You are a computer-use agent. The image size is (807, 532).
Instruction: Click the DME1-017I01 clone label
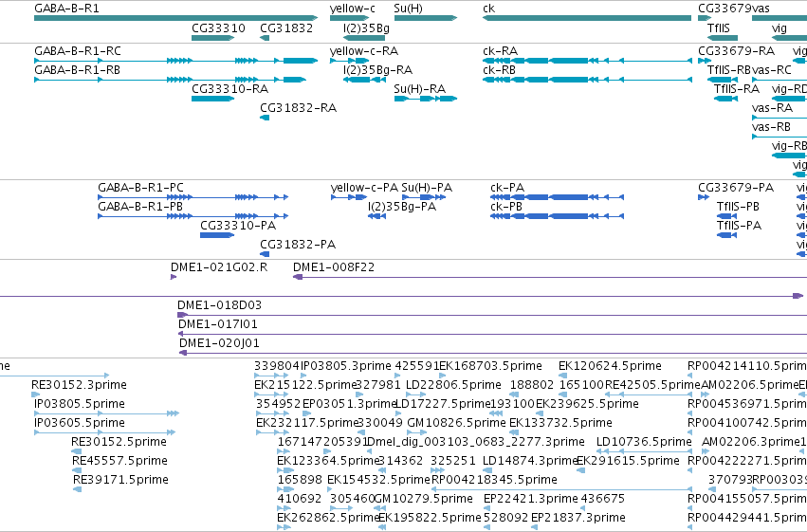coord(218,324)
